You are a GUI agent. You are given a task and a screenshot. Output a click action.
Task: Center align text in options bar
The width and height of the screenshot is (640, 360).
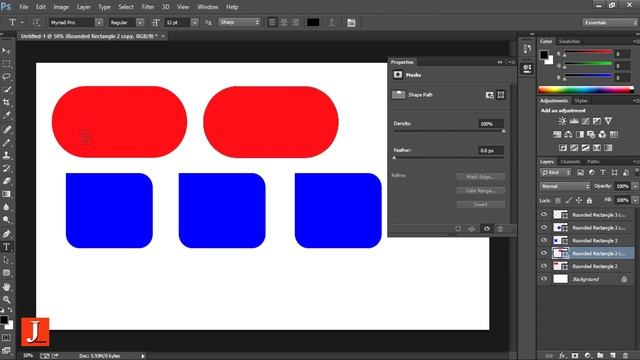[x=284, y=22]
